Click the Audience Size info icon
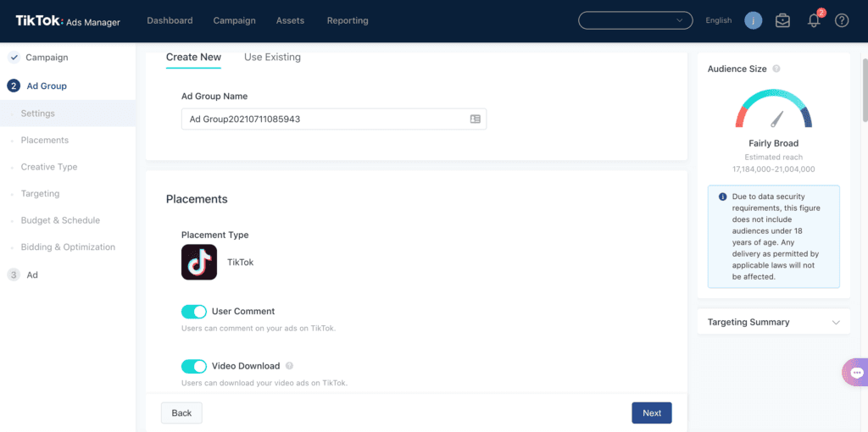Viewport: 868px width, 432px height. 776,69
